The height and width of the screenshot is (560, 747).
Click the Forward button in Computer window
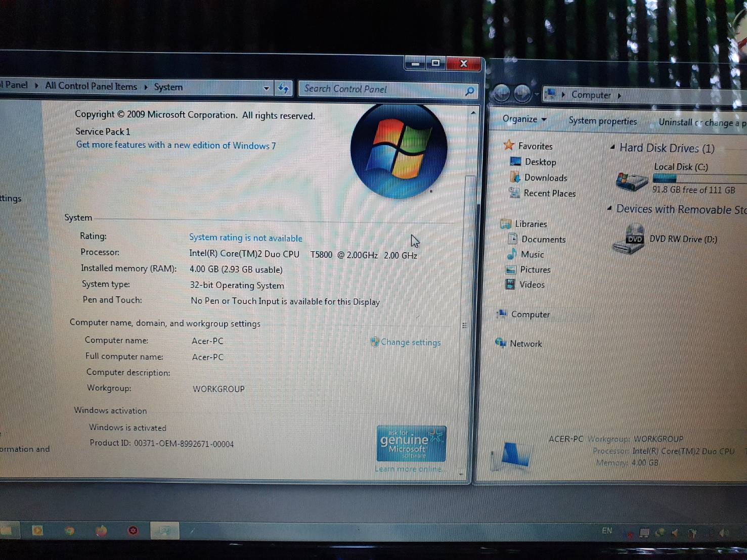[522, 94]
